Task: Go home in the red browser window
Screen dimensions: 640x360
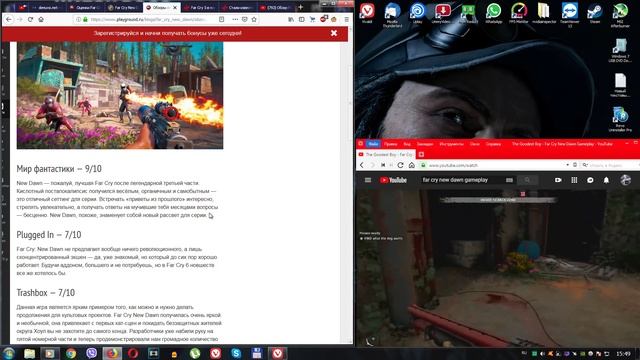Action: point(411,165)
